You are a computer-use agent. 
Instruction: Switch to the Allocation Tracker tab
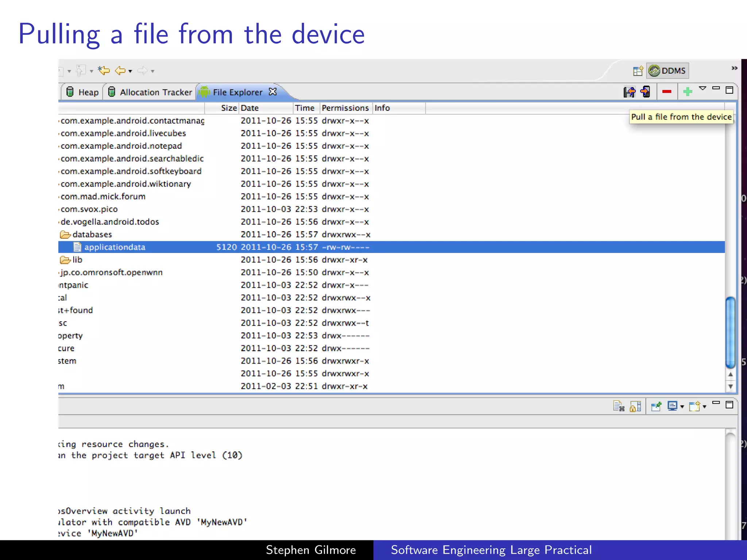[151, 92]
